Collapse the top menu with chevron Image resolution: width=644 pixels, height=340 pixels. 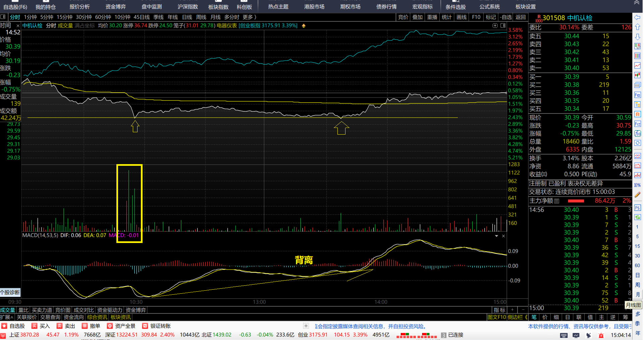pyautogui.click(x=636, y=2)
